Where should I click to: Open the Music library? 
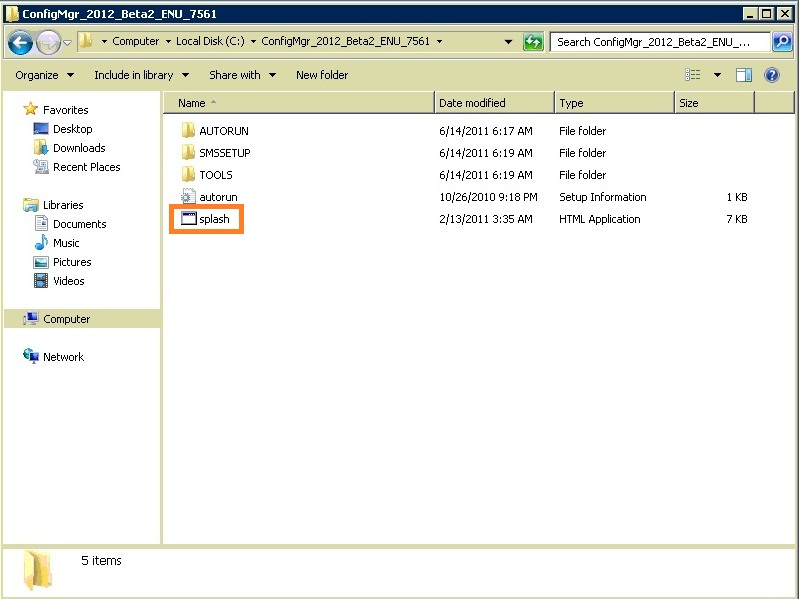tap(66, 243)
